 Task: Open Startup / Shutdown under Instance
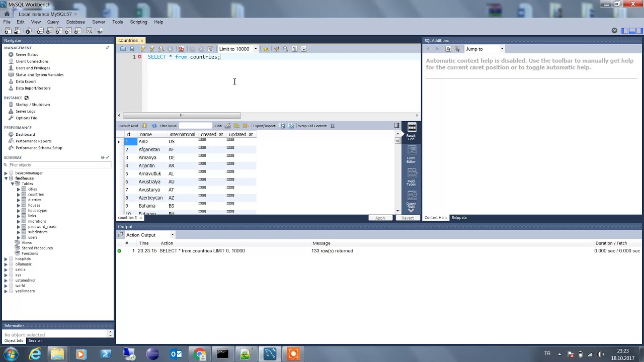[x=33, y=105]
